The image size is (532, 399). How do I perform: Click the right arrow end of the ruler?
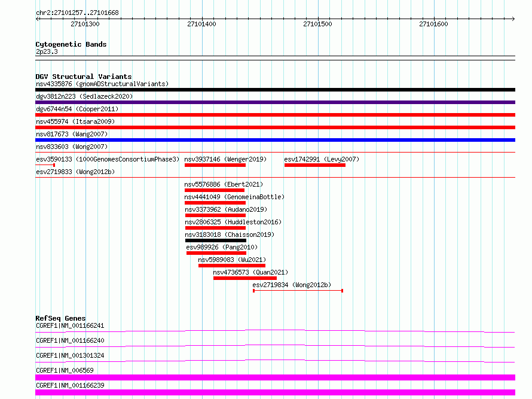[513, 19]
